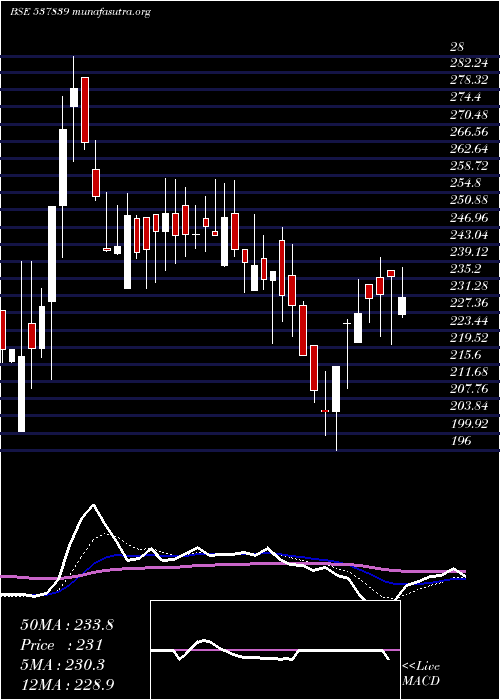Click the 227.36 price axis label
Screen dimensions: 500x700
click(467, 303)
